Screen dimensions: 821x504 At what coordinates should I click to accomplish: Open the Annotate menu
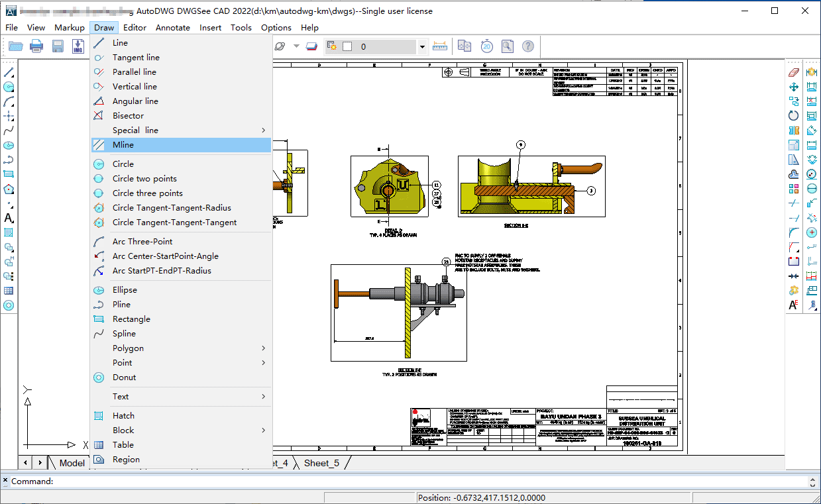click(173, 28)
